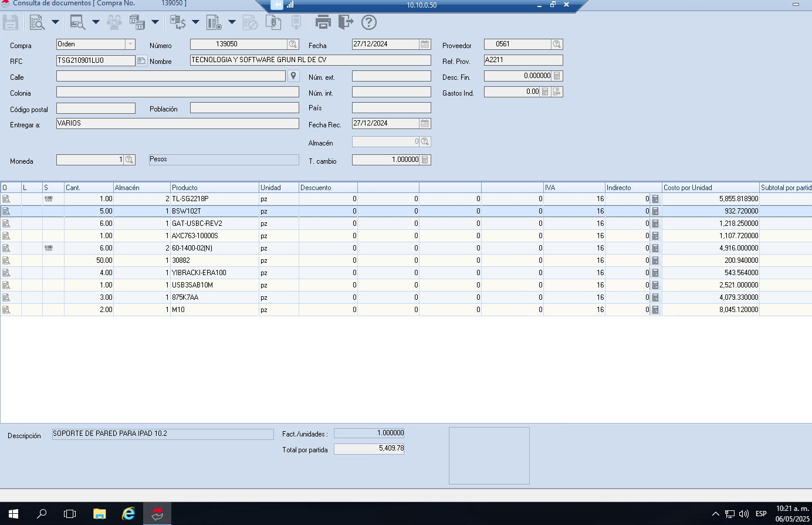The height and width of the screenshot is (525, 812).
Task: Click the Ref. Prov. field with A2211
Action: coord(523,60)
